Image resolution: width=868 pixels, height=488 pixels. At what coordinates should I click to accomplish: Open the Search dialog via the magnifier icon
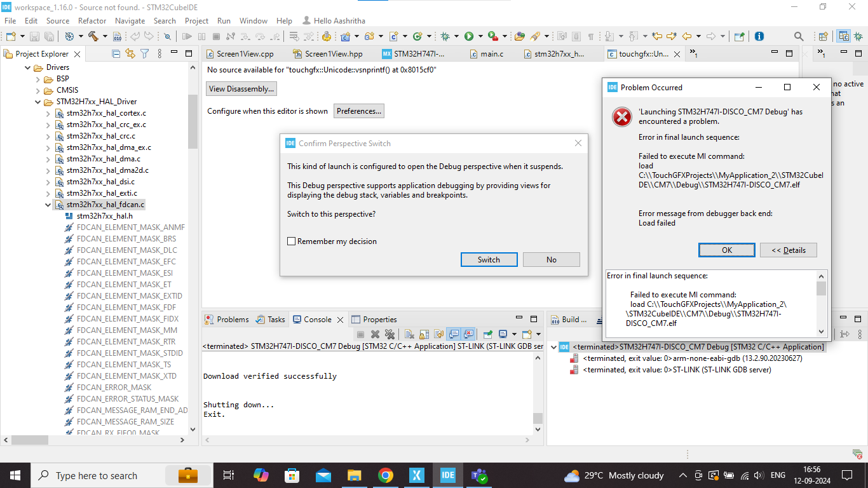799,36
